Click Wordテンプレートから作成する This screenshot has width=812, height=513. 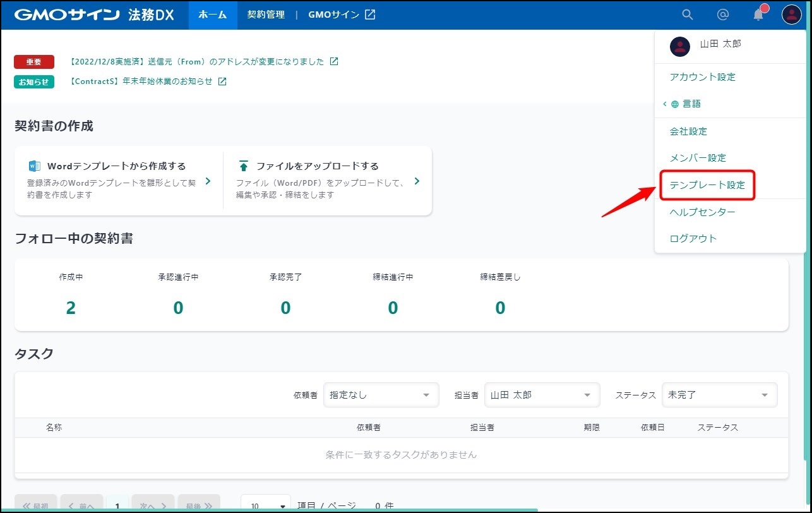(x=116, y=166)
